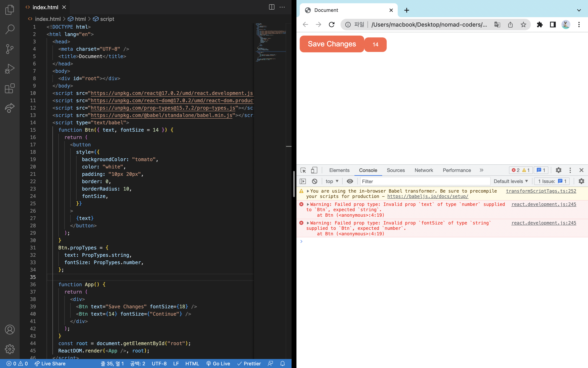Go forward in Chrome
The image size is (588, 368).
[x=318, y=25]
